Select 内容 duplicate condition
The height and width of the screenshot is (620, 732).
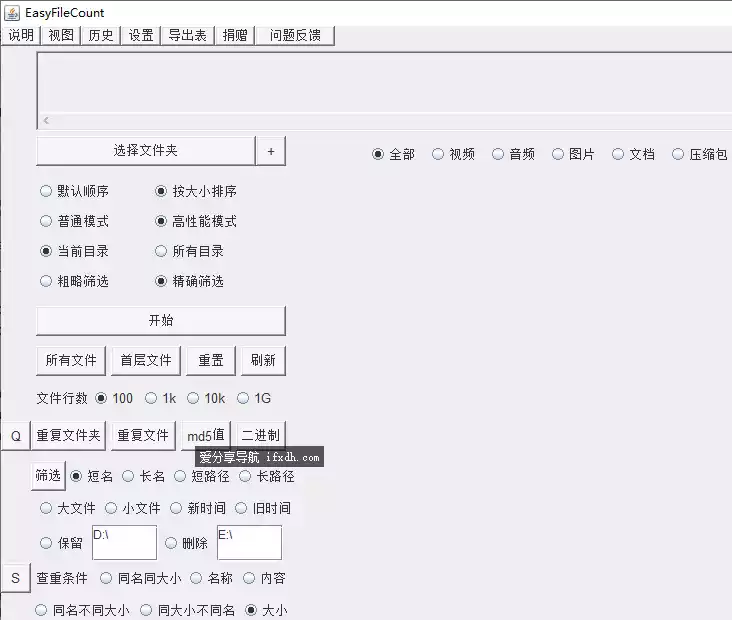coord(265,578)
